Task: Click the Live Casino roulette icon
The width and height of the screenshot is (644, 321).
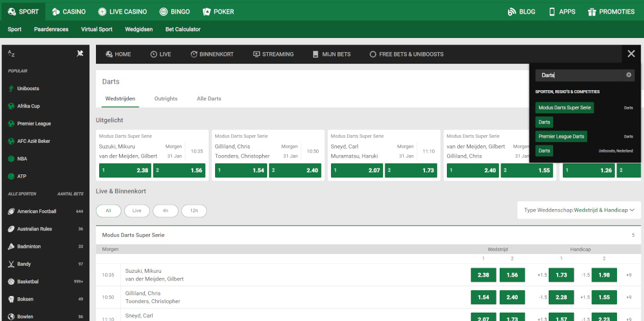Action: 102,12
